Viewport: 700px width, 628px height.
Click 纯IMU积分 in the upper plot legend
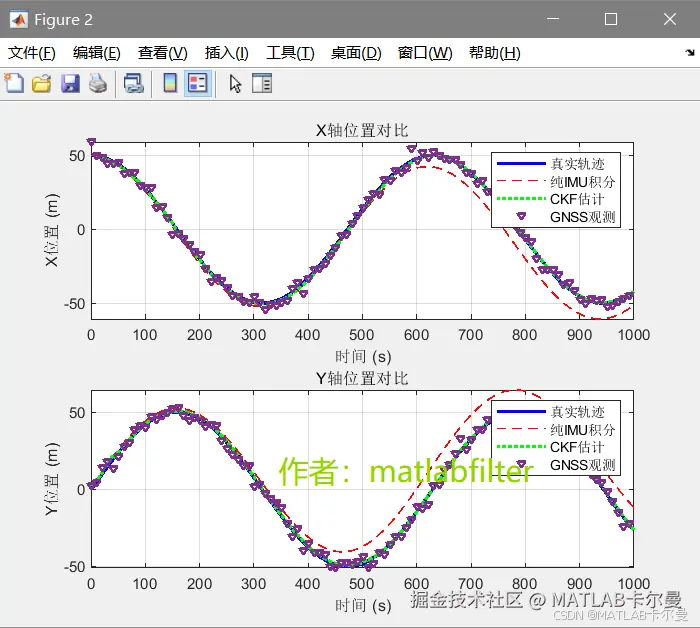[x=583, y=182]
